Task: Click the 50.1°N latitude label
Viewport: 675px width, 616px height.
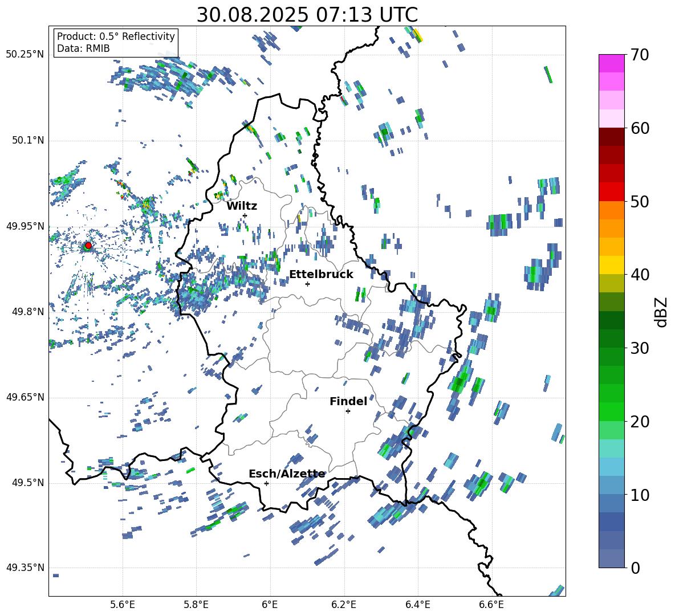Action: click(28, 141)
